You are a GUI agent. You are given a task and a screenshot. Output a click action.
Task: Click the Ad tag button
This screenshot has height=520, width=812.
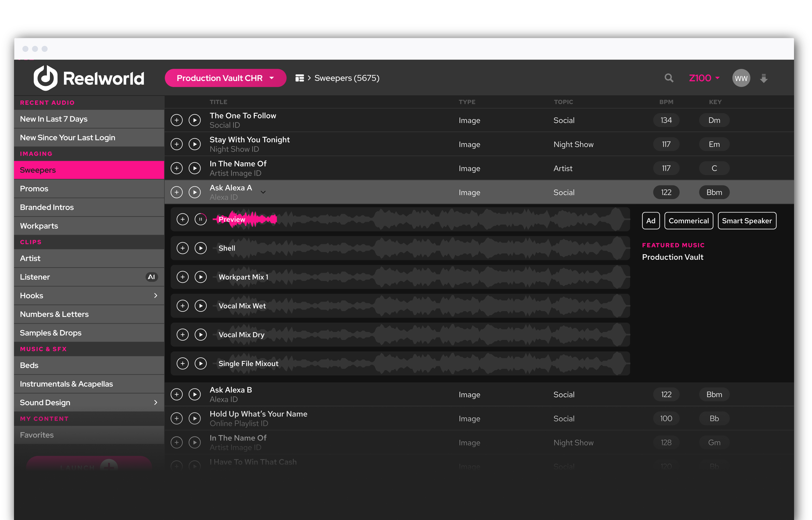pyautogui.click(x=650, y=221)
